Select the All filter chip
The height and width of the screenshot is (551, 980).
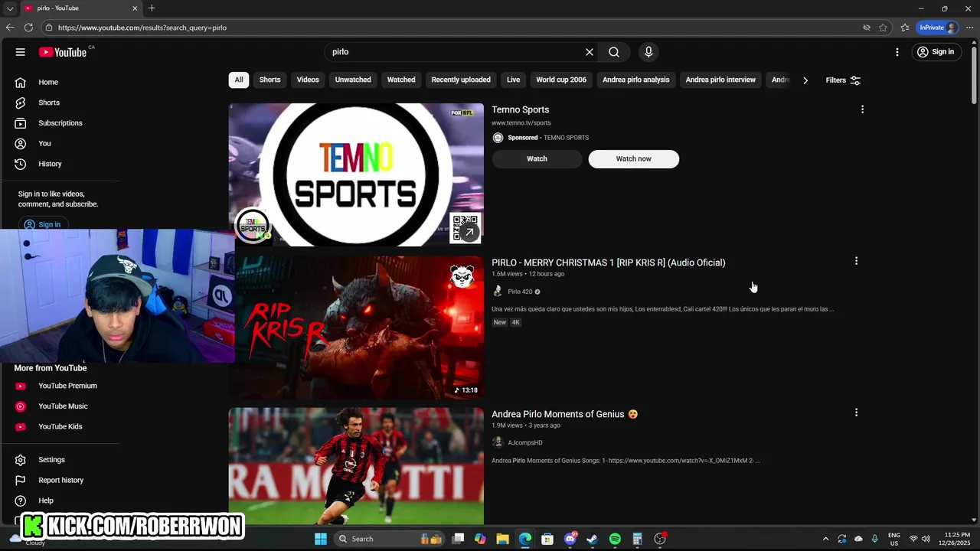[x=239, y=80]
